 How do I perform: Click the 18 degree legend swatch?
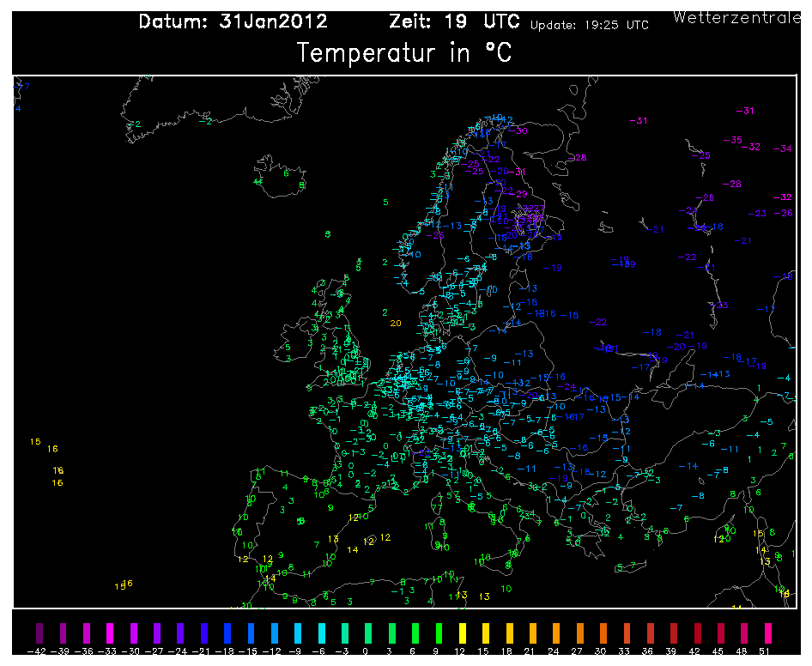tap(510, 633)
